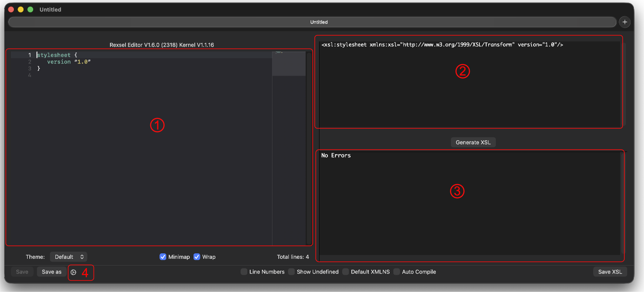644x292 pixels.
Task: Zoom the window with the green button
Action: tap(30, 9)
